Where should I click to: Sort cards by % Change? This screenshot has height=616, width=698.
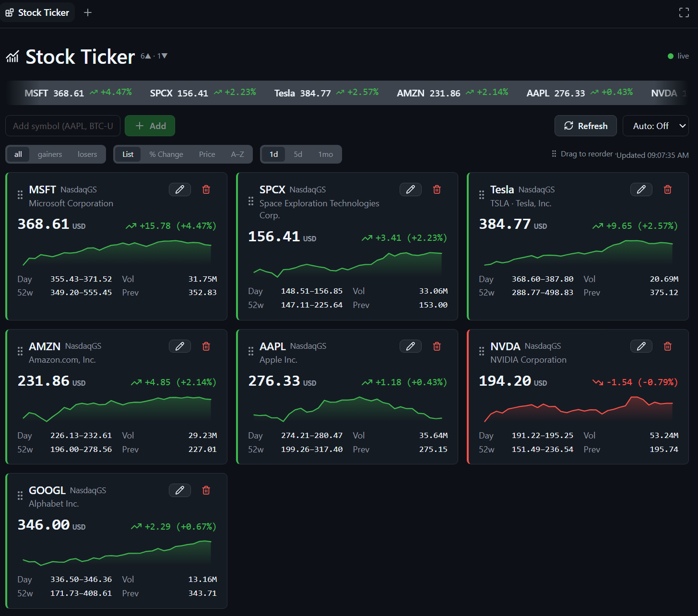coord(166,154)
